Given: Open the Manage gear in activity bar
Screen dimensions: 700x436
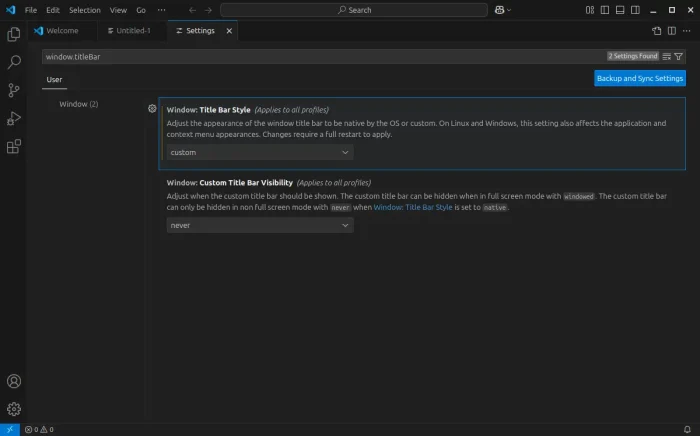Looking at the screenshot, I should coord(13,409).
